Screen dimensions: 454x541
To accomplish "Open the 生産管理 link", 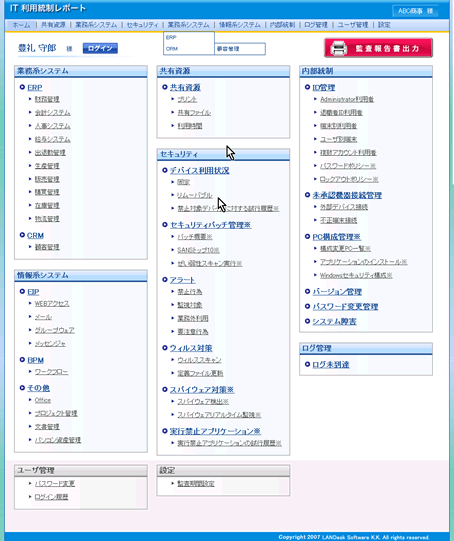I will (47, 166).
